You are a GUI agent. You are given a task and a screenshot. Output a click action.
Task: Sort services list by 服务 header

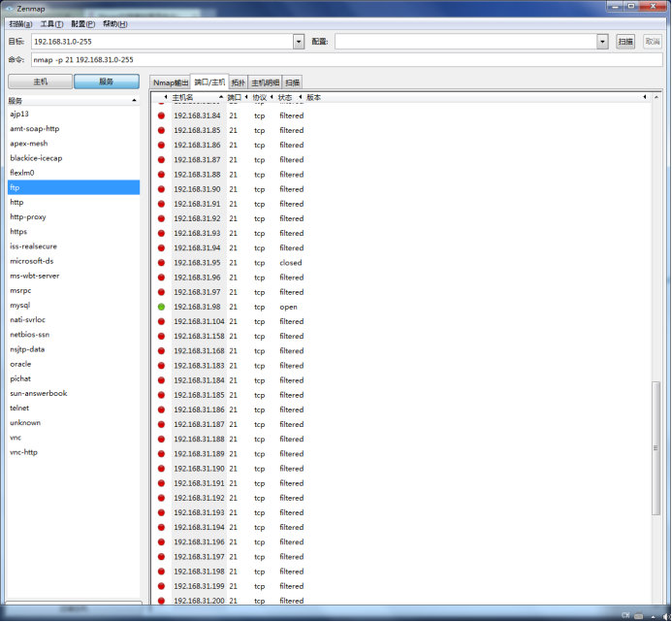74,100
